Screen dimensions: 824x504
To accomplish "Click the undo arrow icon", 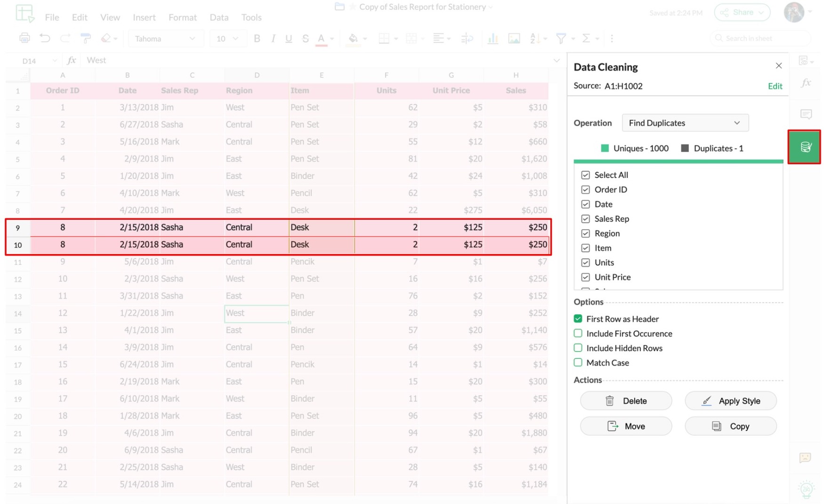I will pyautogui.click(x=45, y=39).
